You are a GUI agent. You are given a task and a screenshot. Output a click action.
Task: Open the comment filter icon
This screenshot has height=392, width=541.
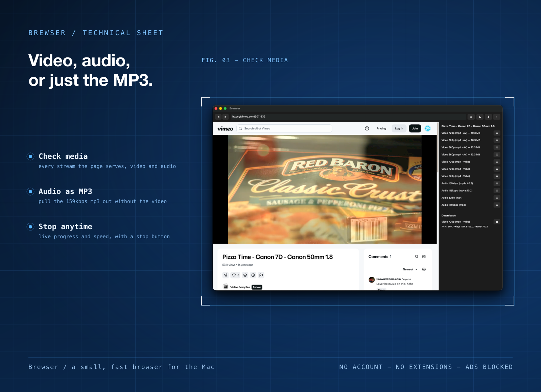pos(424,270)
